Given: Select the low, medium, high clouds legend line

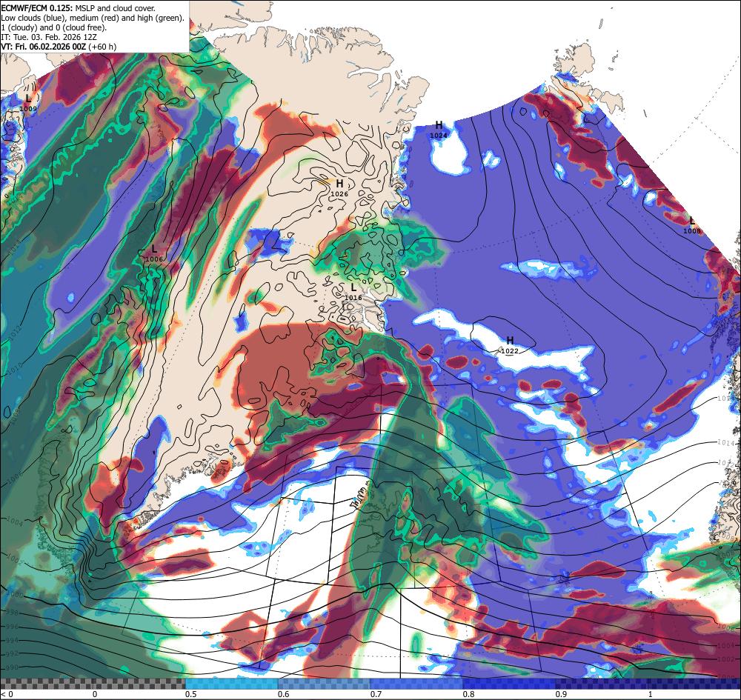Looking at the screenshot, I should (93, 18).
